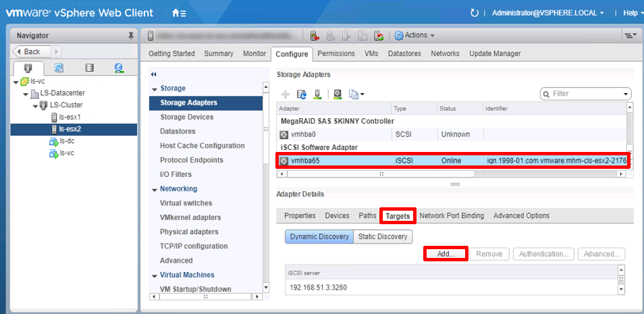Open the Administrator@VSPHERE.LOCAL user menu
The height and width of the screenshot is (314, 644).
(x=548, y=13)
